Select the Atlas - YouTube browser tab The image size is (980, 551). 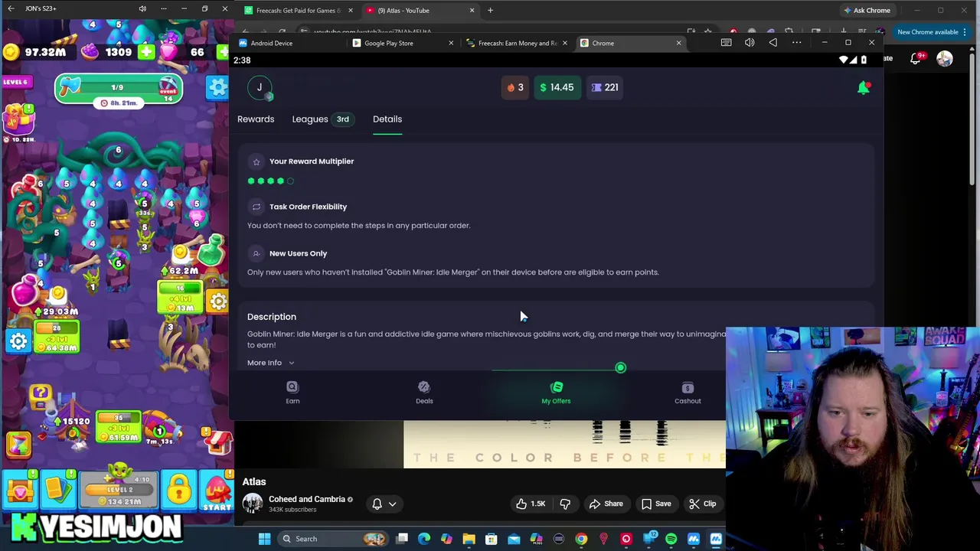[x=420, y=11]
